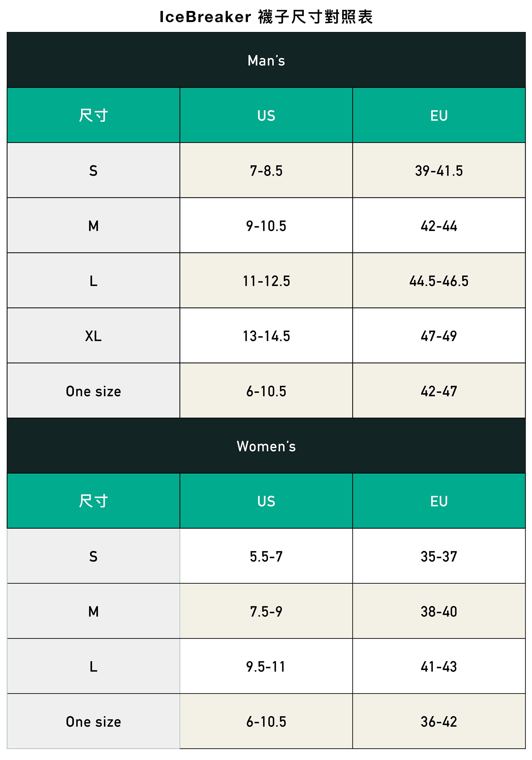The height and width of the screenshot is (760, 532).
Task: Click the IceBreaker 襪子尺寸對照表 title
Action: point(266,17)
